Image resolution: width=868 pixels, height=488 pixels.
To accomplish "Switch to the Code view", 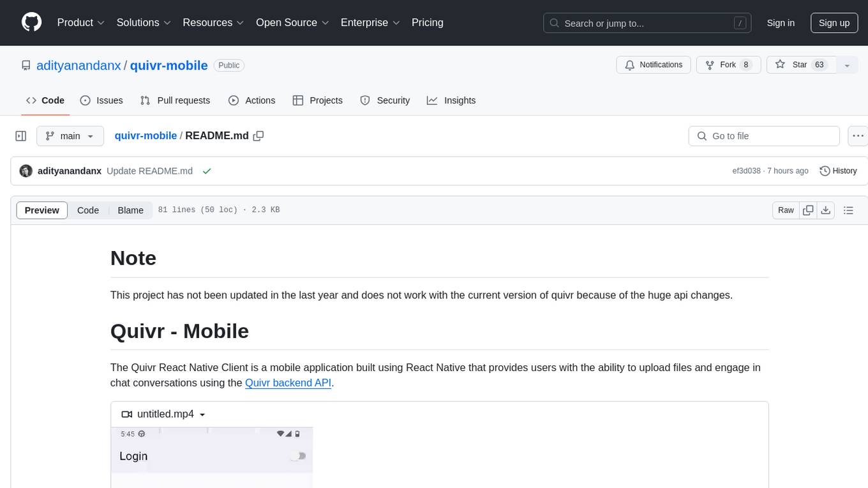I will (x=88, y=210).
